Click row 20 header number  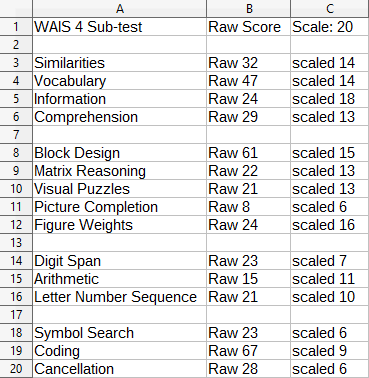pyautogui.click(x=16, y=369)
